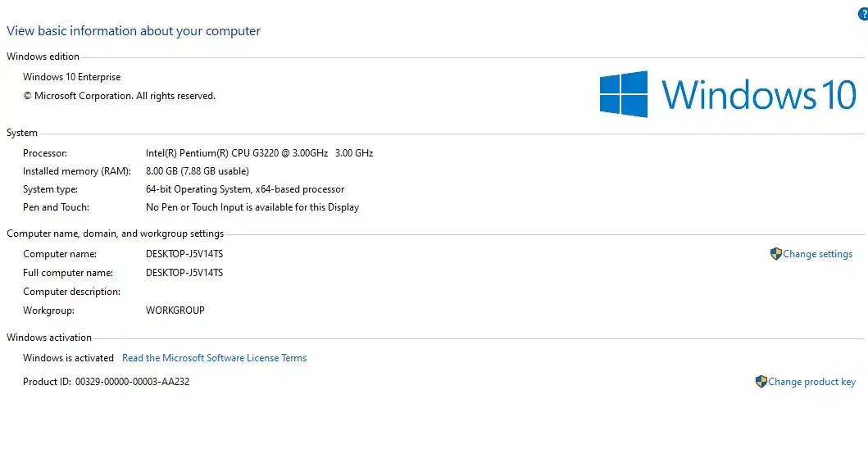Click the 'Windows 10 Enterprise' edition text

pyautogui.click(x=71, y=77)
